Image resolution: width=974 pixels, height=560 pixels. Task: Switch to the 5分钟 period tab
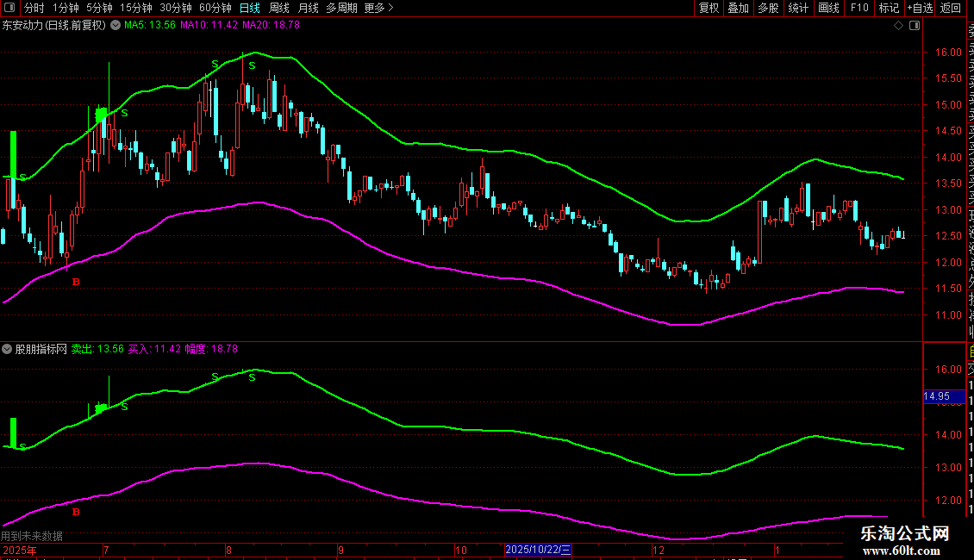pyautogui.click(x=99, y=8)
